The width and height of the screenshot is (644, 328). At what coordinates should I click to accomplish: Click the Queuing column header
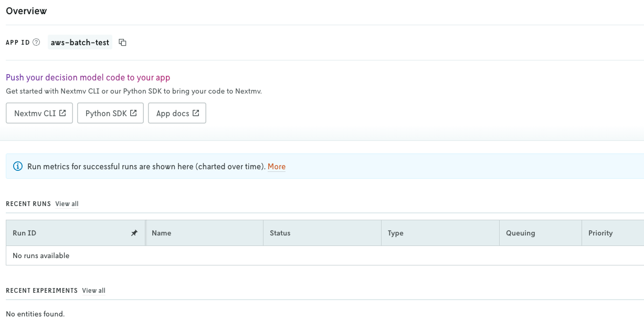(x=520, y=232)
